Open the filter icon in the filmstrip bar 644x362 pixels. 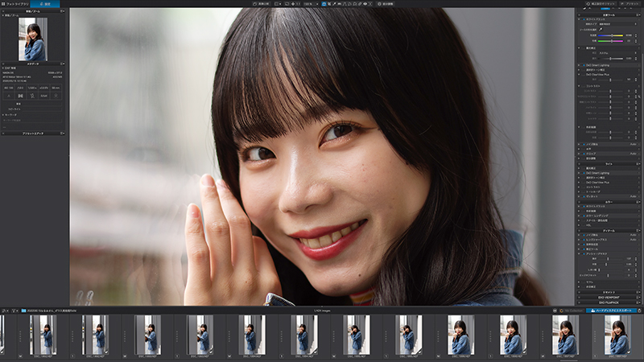(x=13, y=311)
